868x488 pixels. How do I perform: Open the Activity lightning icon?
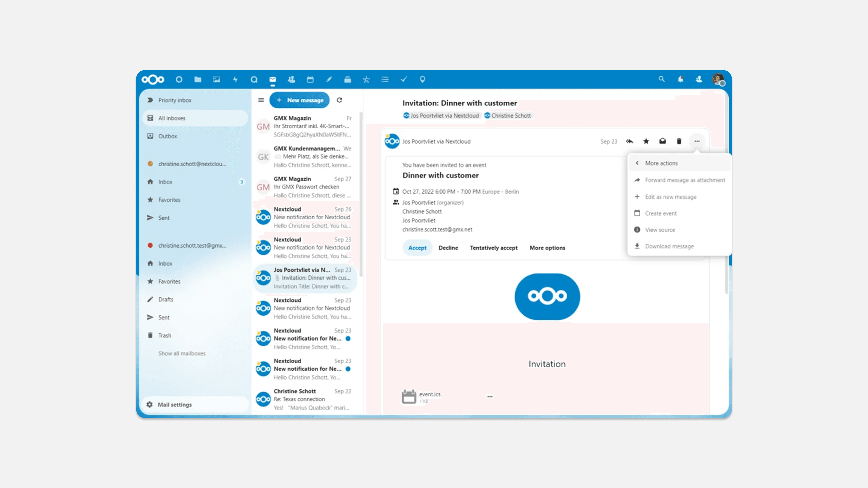235,80
